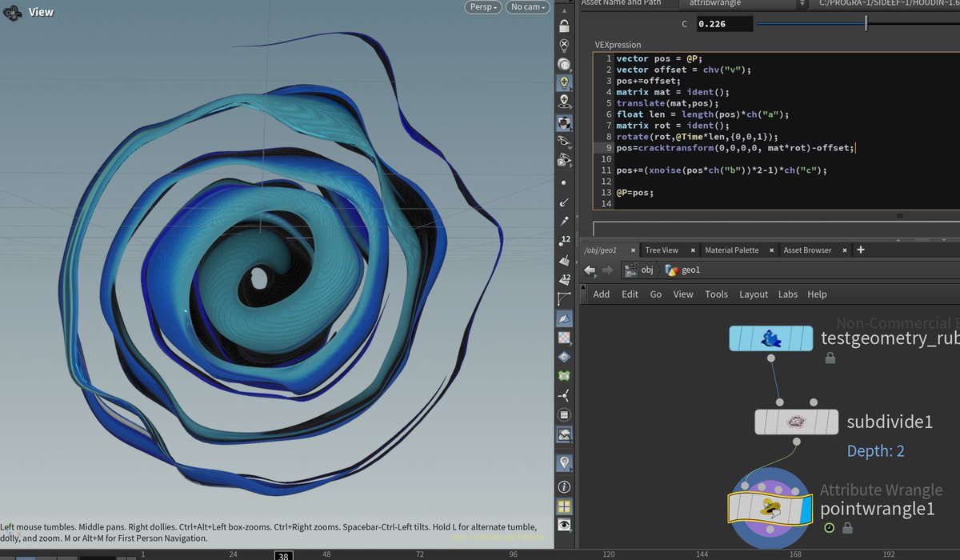Click the frame 38 marker on timeline
This screenshot has width=960, height=560.
pos(283,555)
